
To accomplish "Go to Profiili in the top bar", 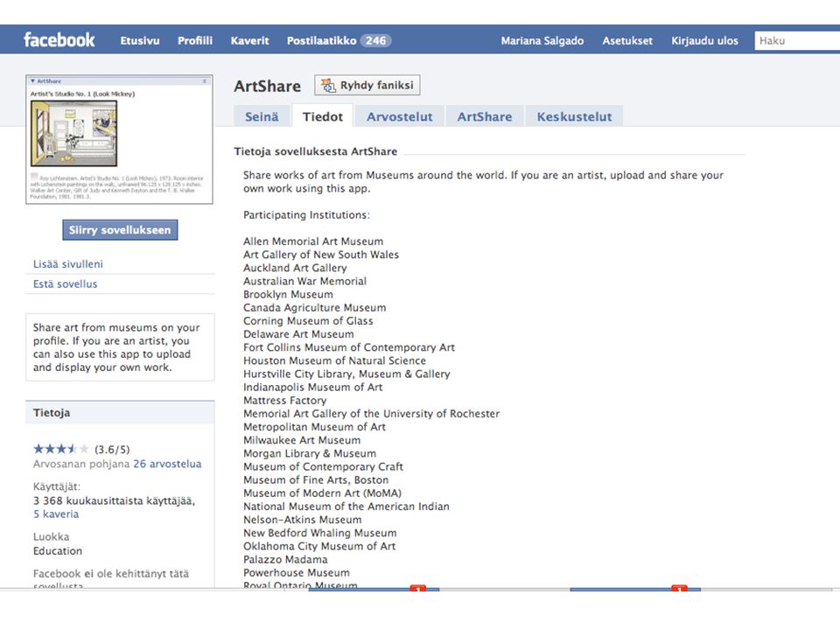I will click(195, 41).
